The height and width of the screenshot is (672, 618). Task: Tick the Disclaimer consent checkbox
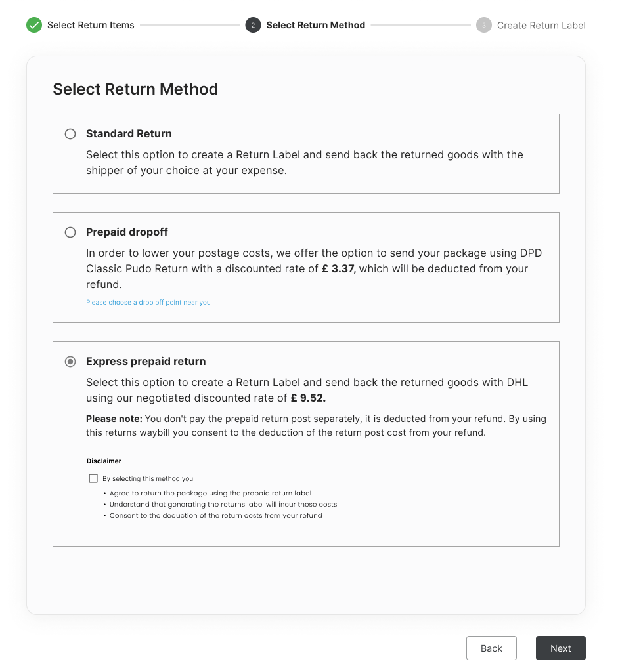93,478
